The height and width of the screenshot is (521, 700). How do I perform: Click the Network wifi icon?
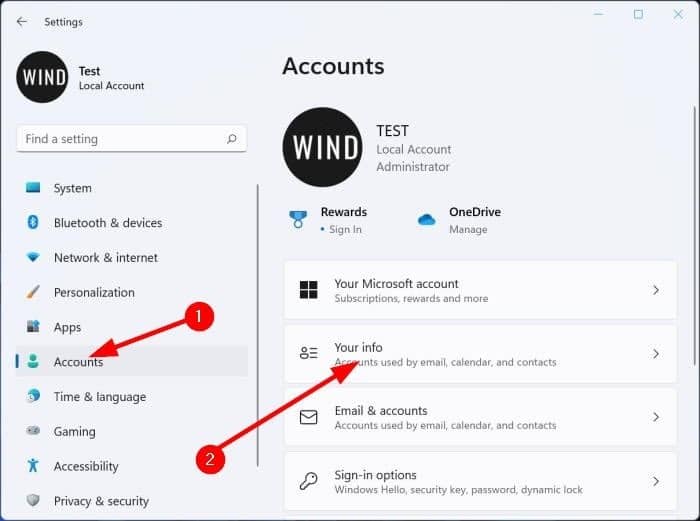33,257
